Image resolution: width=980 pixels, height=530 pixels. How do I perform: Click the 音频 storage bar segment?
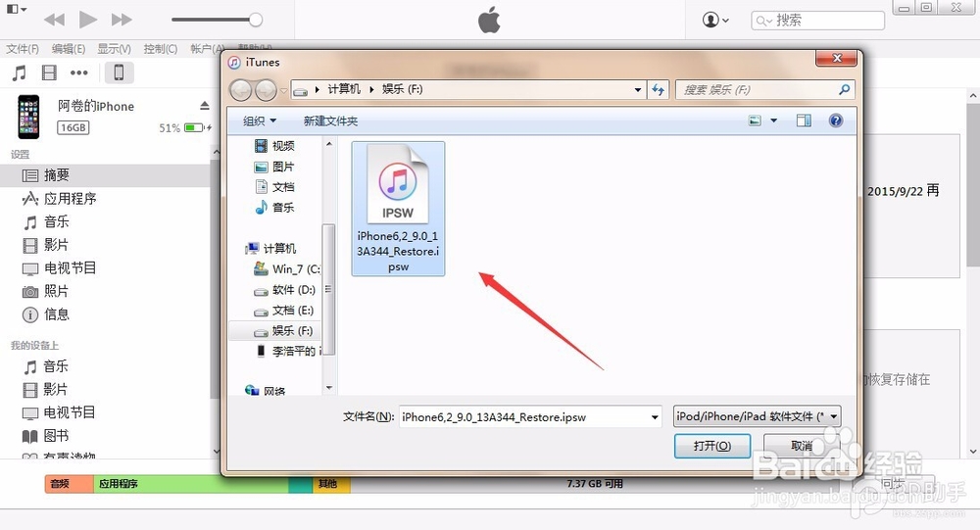click(x=69, y=484)
